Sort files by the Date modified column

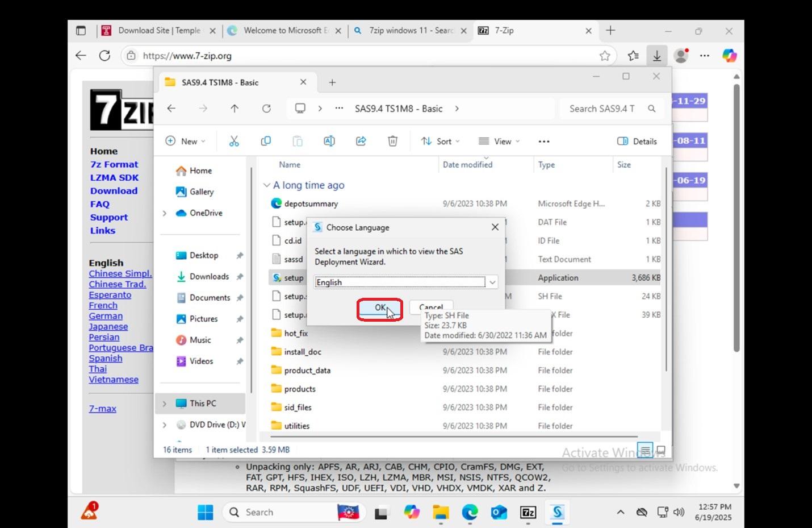point(467,165)
